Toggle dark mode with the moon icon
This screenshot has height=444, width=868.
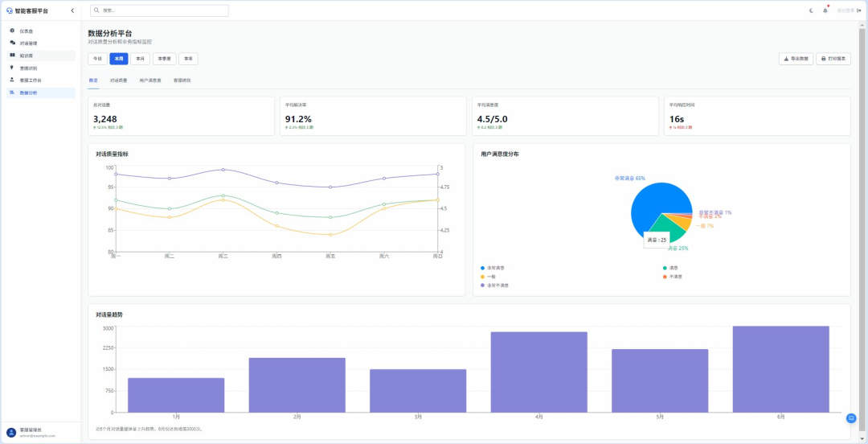point(811,10)
